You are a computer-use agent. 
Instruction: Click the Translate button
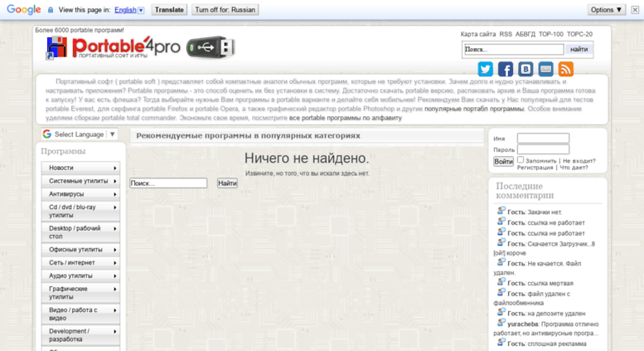coord(169,9)
